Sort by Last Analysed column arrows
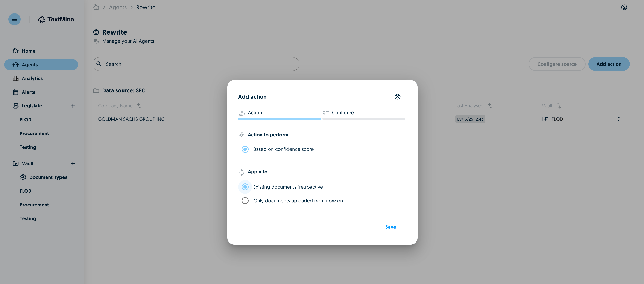Viewport: 644px width, 284px height. pos(490,106)
